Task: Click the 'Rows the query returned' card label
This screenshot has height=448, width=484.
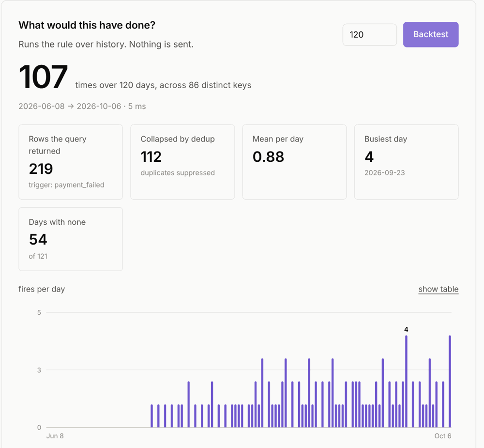Action: click(x=58, y=145)
